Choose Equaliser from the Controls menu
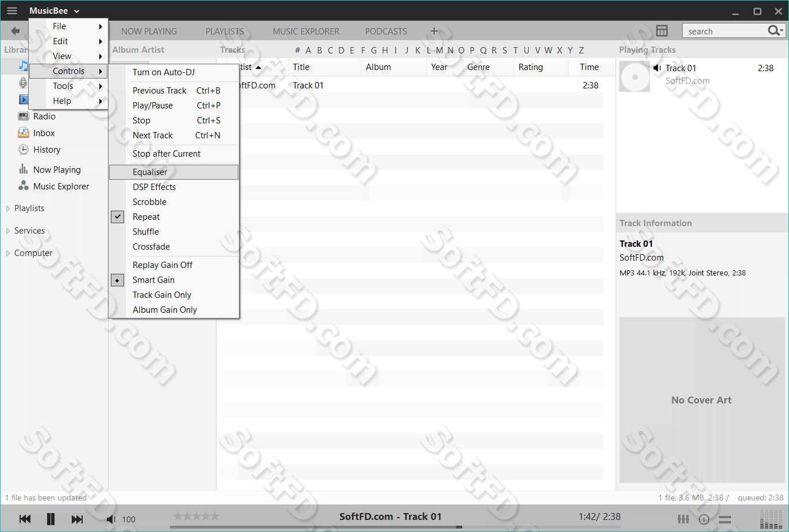The image size is (789, 532). pyautogui.click(x=174, y=172)
